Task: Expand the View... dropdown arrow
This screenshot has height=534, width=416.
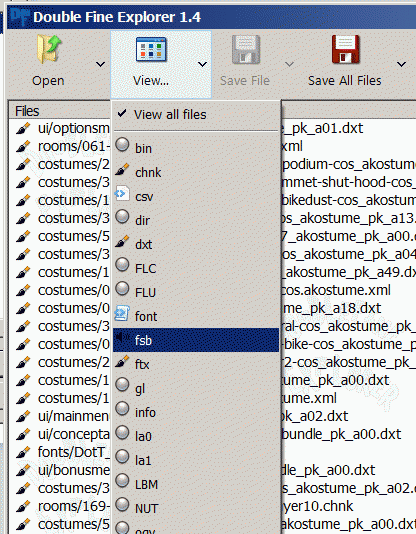Action: [203, 64]
